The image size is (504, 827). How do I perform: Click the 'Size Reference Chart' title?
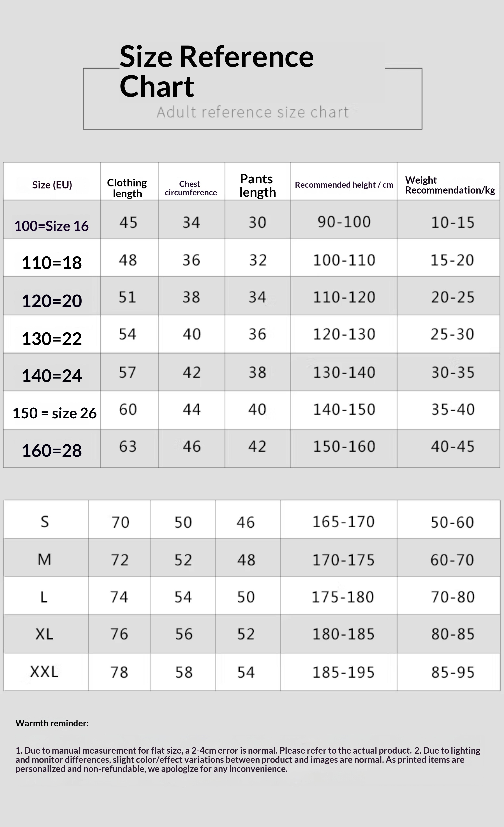tap(216, 71)
